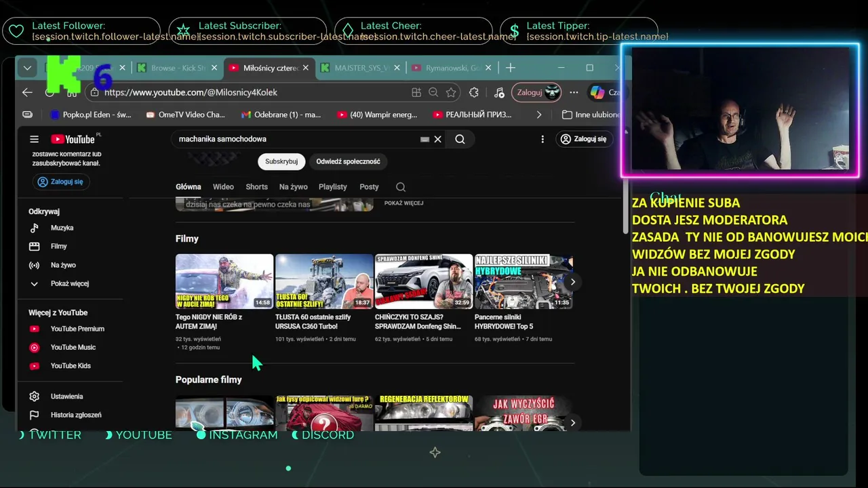This screenshot has height=488, width=868.
Task: Open the 'REGENERACJA REFLEKTORÓW' thumbnail
Action: point(424,413)
